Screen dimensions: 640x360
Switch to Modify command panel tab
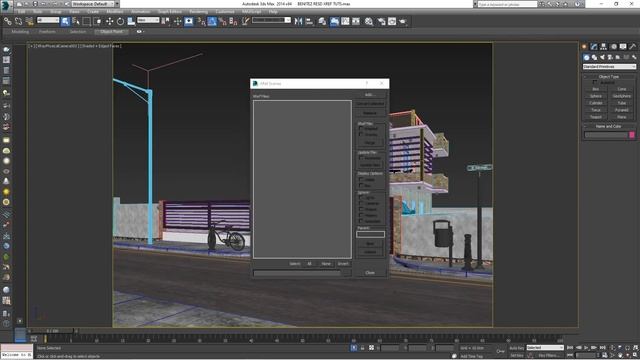(x=594, y=47)
